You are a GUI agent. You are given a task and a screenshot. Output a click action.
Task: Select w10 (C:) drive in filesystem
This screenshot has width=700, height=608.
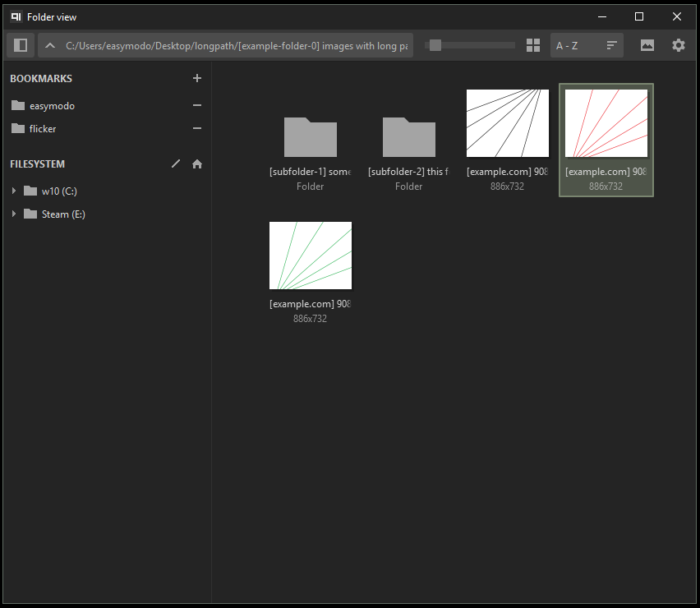click(x=50, y=191)
